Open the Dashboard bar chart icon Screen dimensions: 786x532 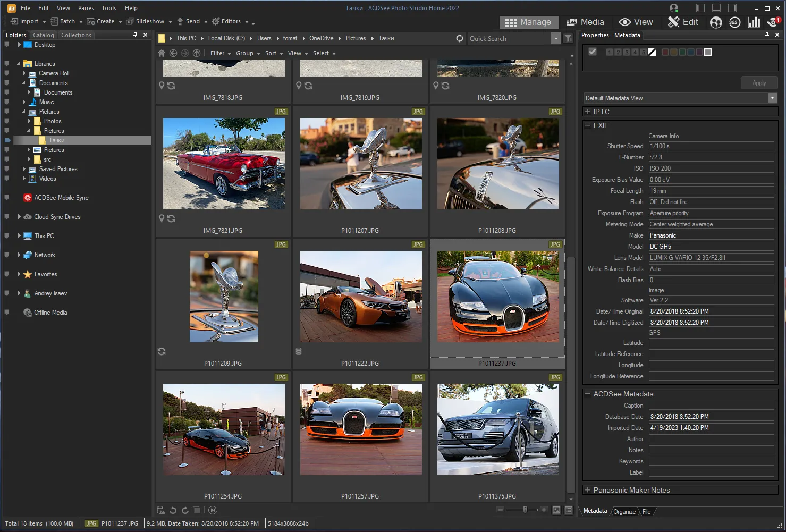pos(754,22)
